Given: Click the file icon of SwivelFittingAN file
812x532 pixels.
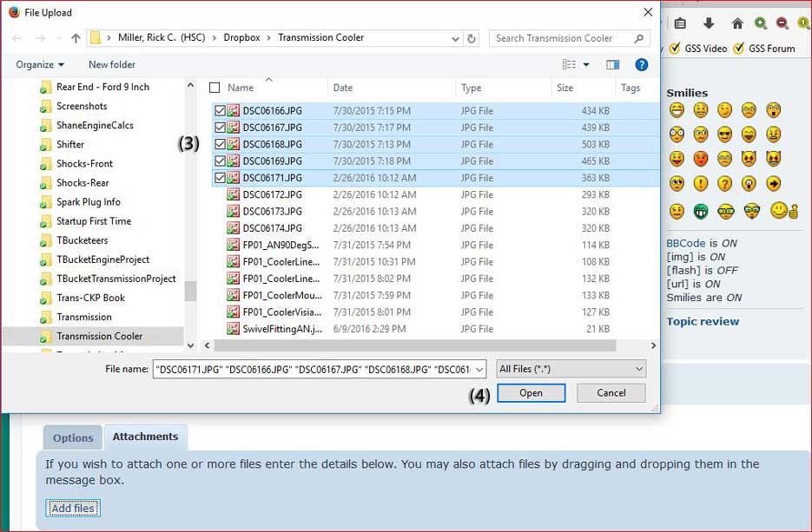Looking at the screenshot, I should tap(234, 329).
